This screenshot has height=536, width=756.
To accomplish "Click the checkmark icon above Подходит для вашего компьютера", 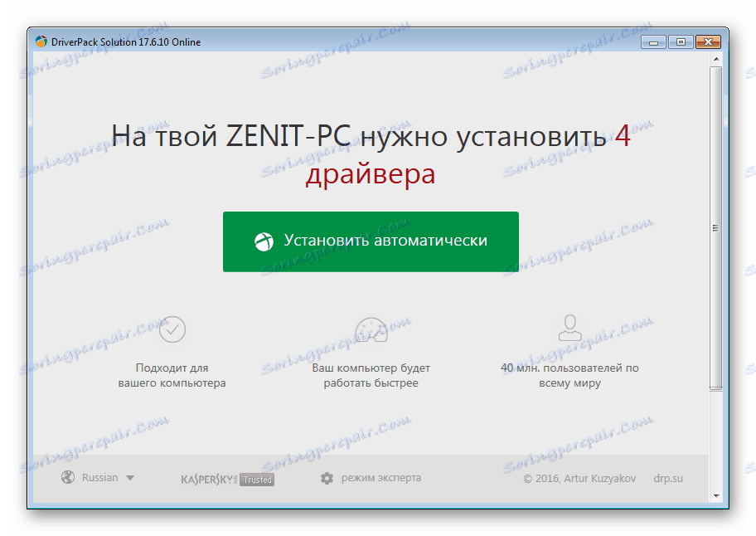I will point(172,329).
